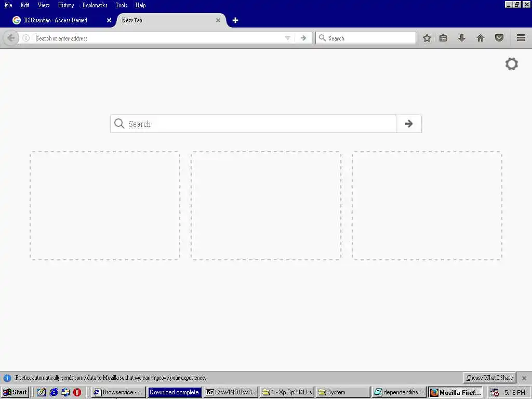Click the back navigation arrow

click(x=11, y=38)
